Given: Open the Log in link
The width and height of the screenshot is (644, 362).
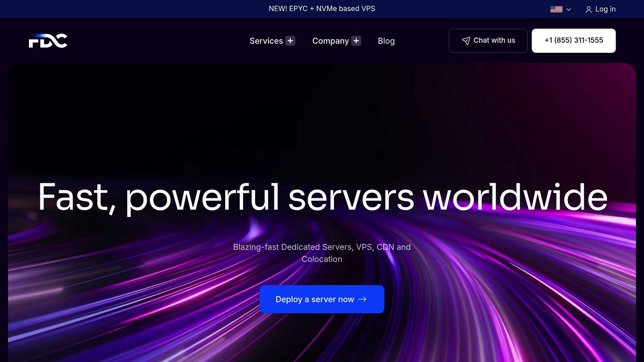Looking at the screenshot, I should pyautogui.click(x=605, y=9).
